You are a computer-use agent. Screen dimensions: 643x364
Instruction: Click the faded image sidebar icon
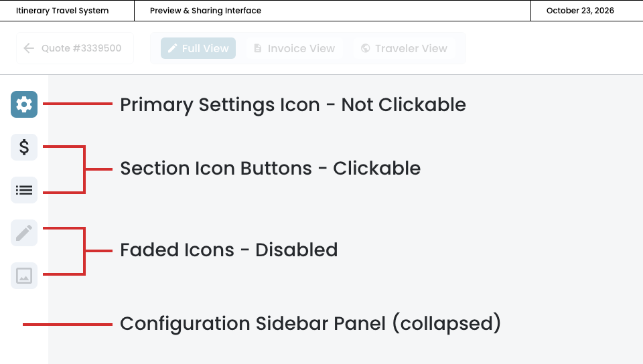click(24, 276)
